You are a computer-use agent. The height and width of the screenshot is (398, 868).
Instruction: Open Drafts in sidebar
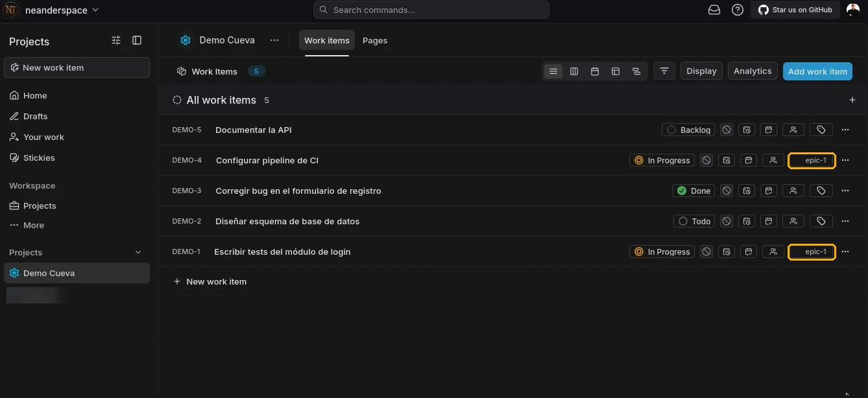(77, 116)
